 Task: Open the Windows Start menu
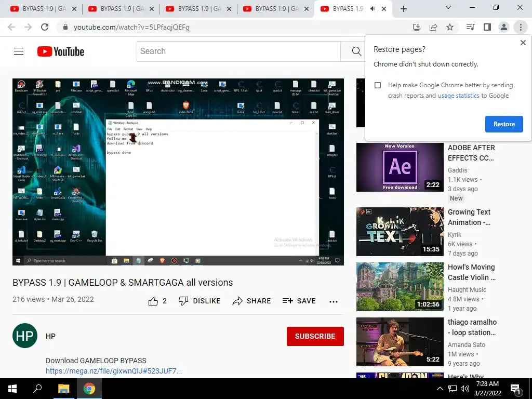12,389
